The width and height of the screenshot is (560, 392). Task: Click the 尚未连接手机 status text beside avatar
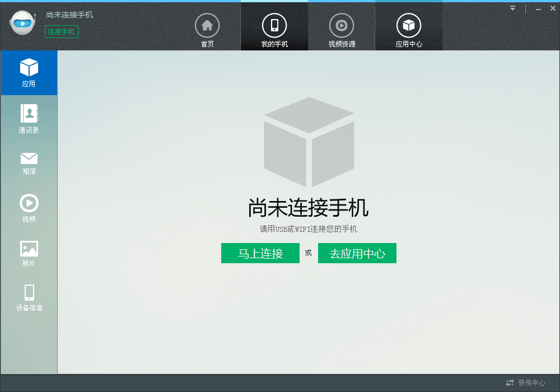pos(69,15)
